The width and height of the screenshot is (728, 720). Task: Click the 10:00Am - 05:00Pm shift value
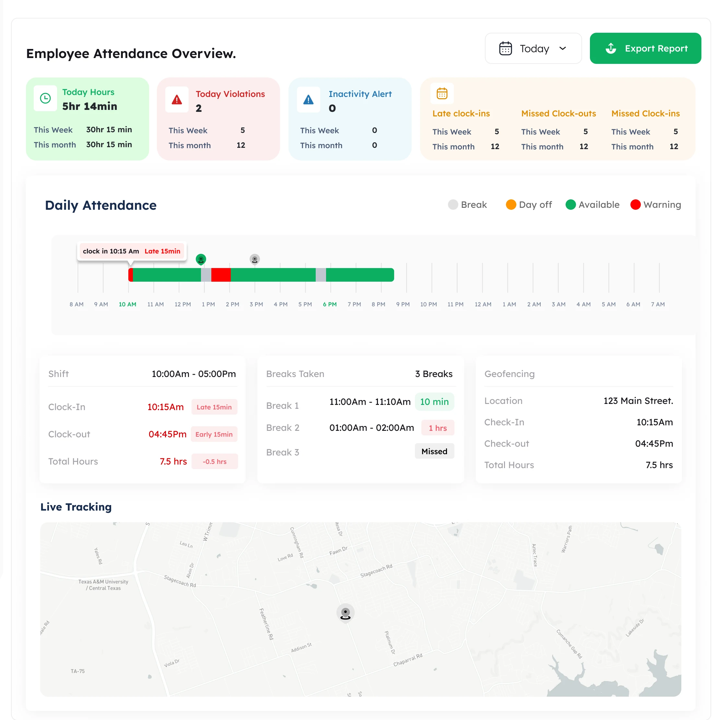coord(194,374)
